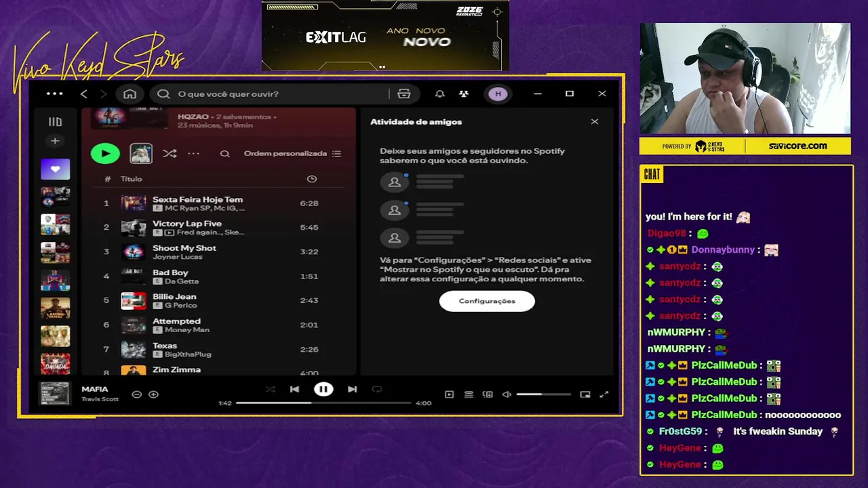
Task: Open artist Money Man link
Action: [187, 330]
